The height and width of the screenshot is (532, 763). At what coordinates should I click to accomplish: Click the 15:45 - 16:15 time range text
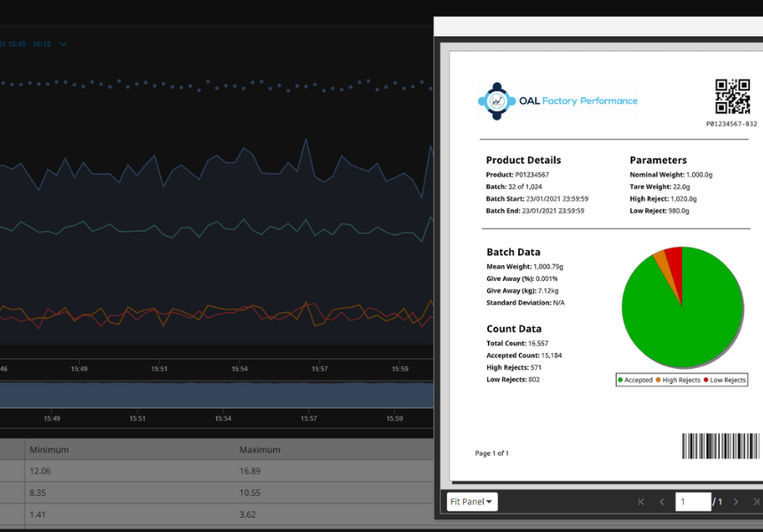27,44
